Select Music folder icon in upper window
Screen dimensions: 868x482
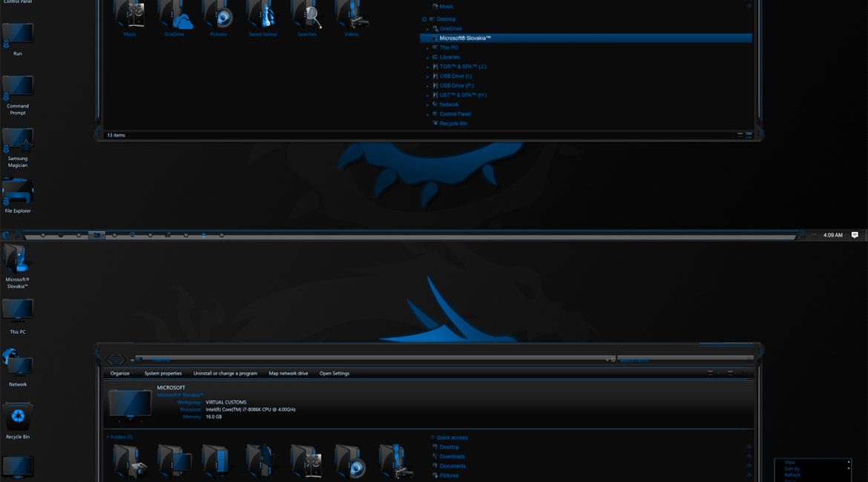(x=130, y=19)
